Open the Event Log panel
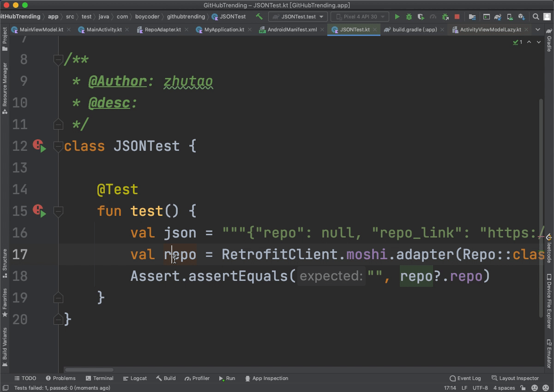Screen dimensions: 554x392 coord(465,378)
